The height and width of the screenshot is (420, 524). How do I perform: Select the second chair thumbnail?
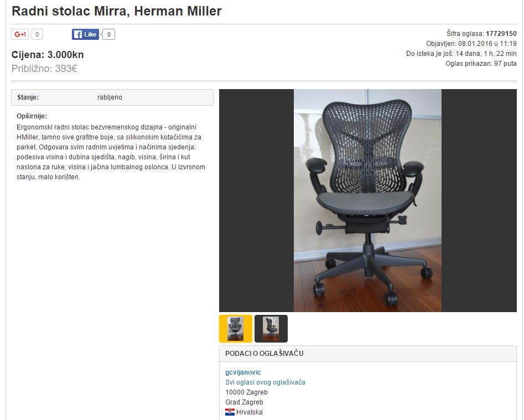tap(271, 329)
